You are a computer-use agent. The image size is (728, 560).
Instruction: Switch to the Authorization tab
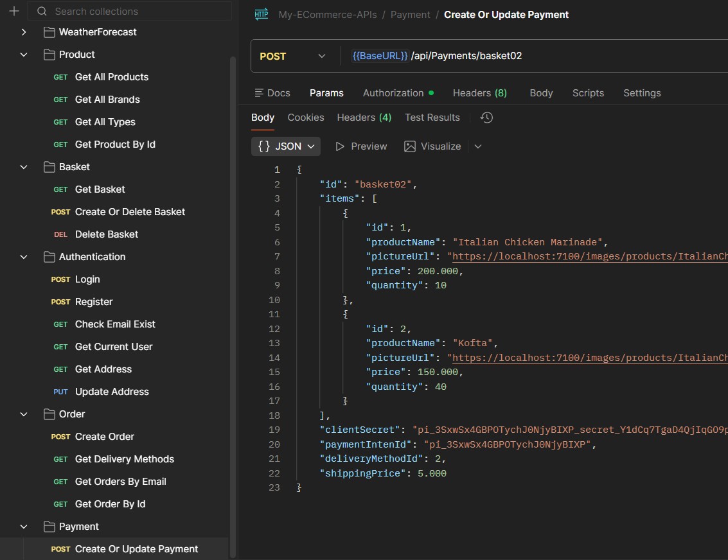[398, 93]
